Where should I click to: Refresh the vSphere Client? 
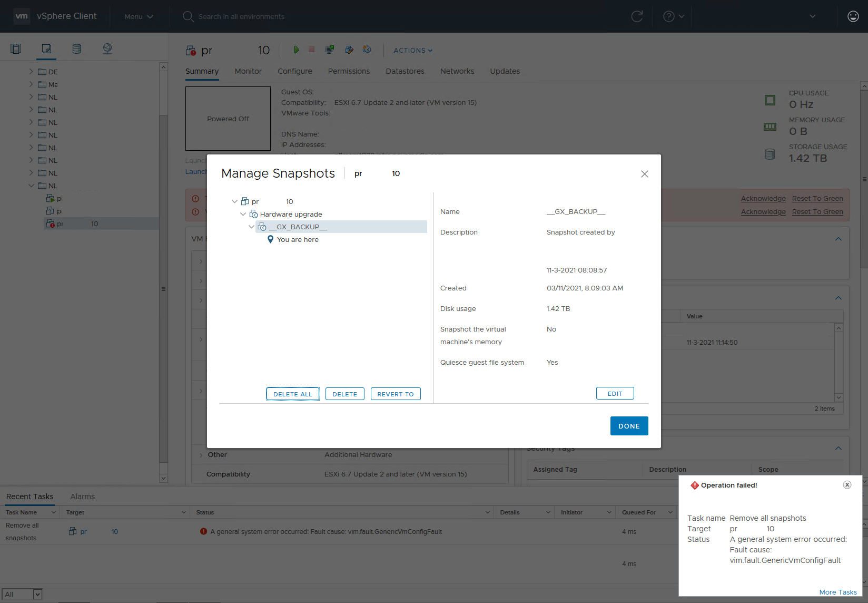(637, 16)
